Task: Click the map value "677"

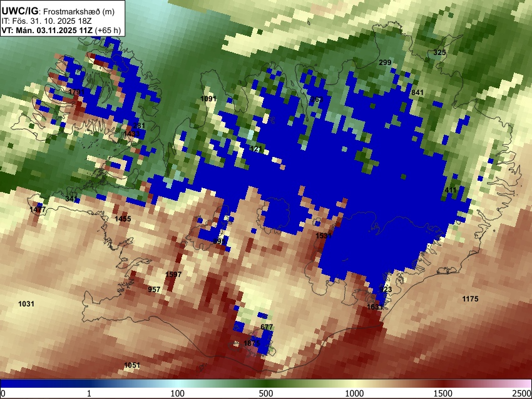Action: pos(267,327)
